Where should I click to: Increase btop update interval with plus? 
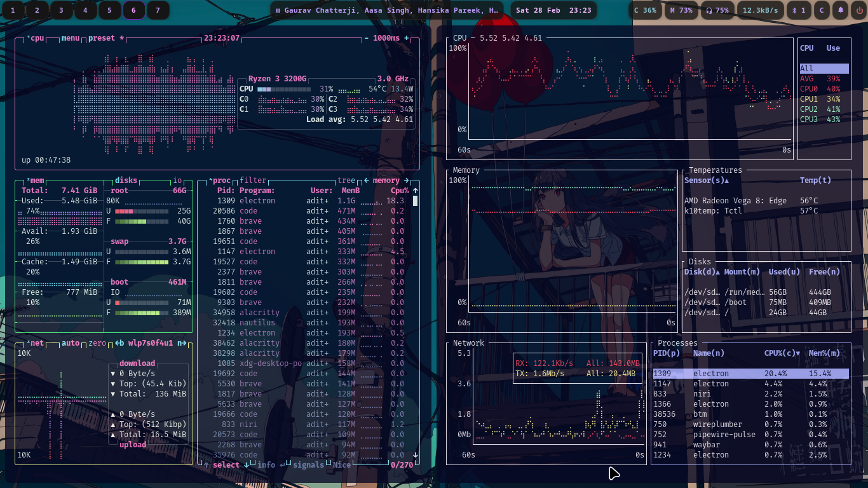point(407,38)
